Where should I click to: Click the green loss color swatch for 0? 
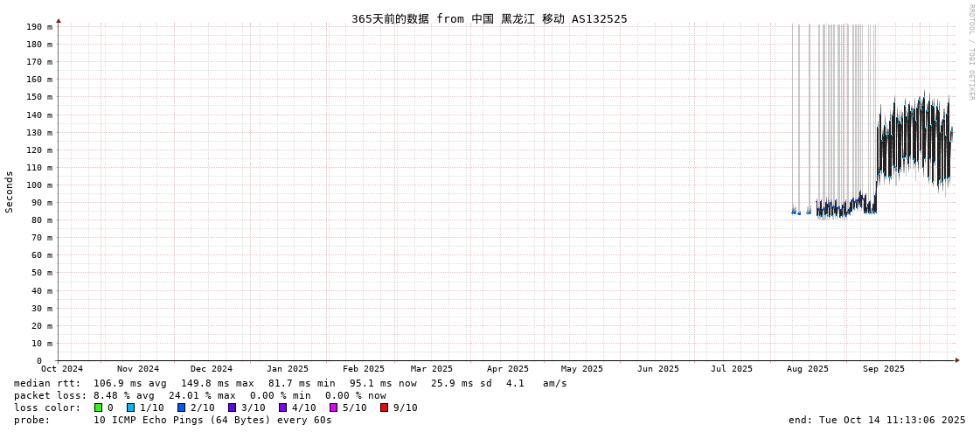98,408
